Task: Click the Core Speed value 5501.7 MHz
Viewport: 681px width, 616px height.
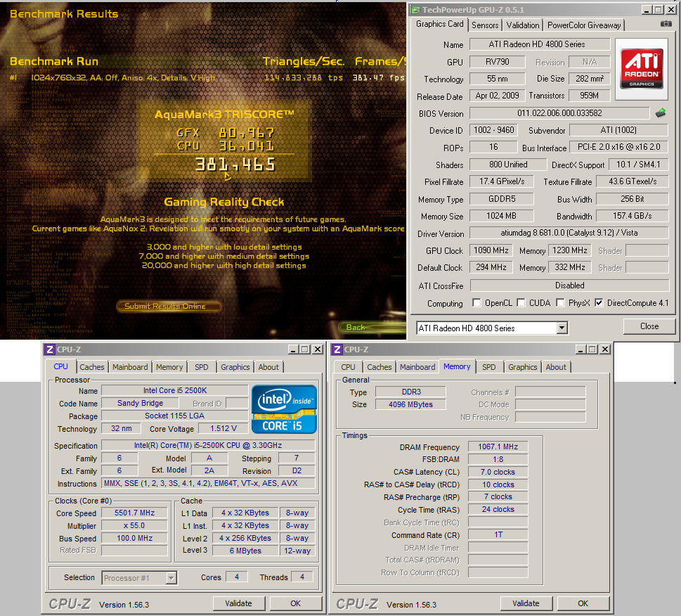Action: (134, 513)
